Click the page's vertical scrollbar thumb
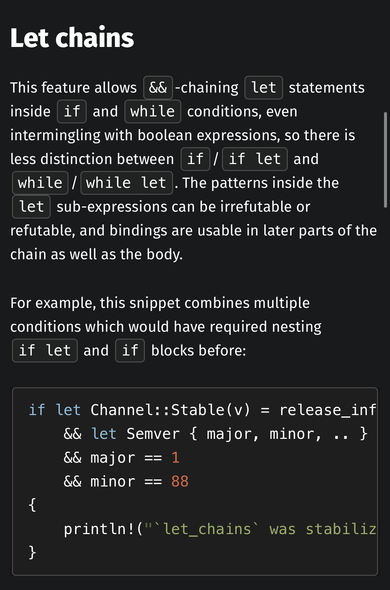 (x=385, y=160)
